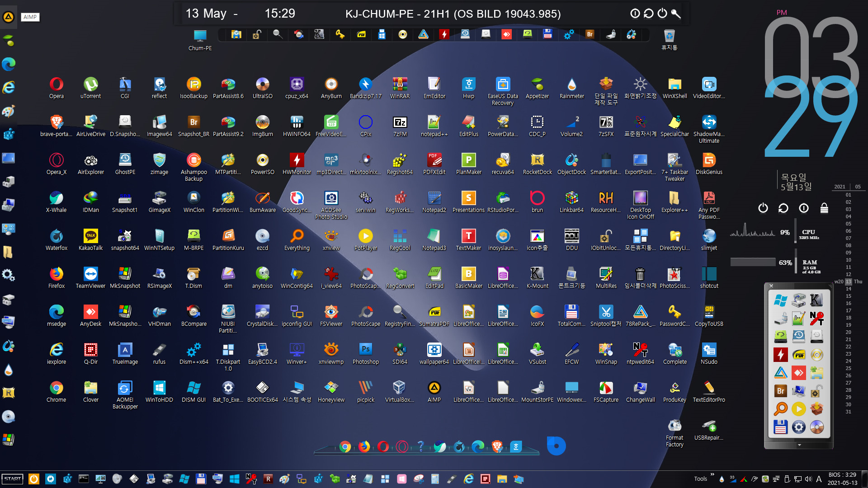Select day 20 in calendar column
Viewport: 868px width, 488px height.
(x=849, y=332)
